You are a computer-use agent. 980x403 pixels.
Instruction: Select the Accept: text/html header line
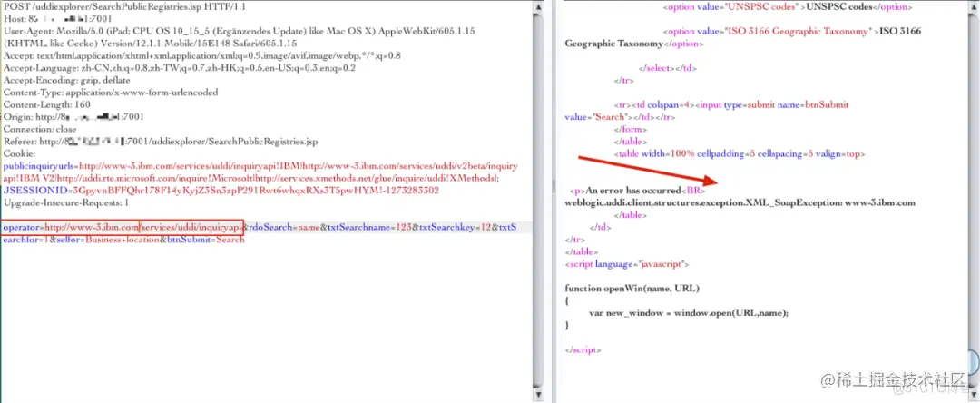coord(201,55)
